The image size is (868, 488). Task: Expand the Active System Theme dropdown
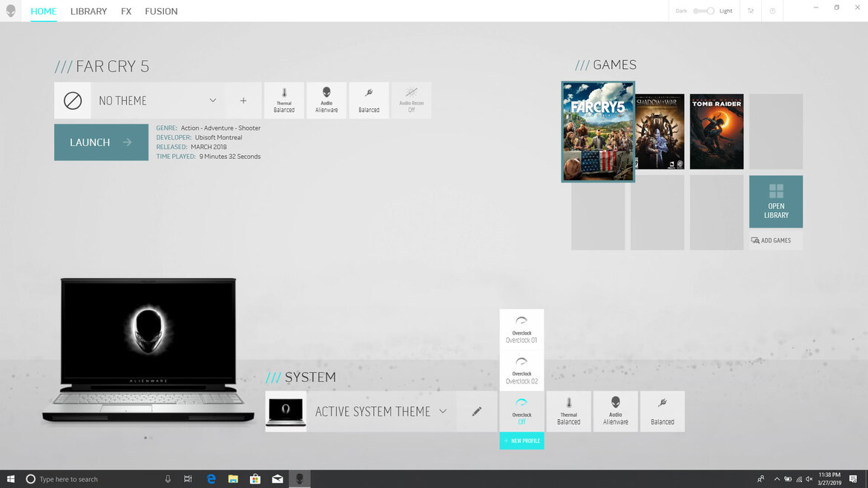443,412
